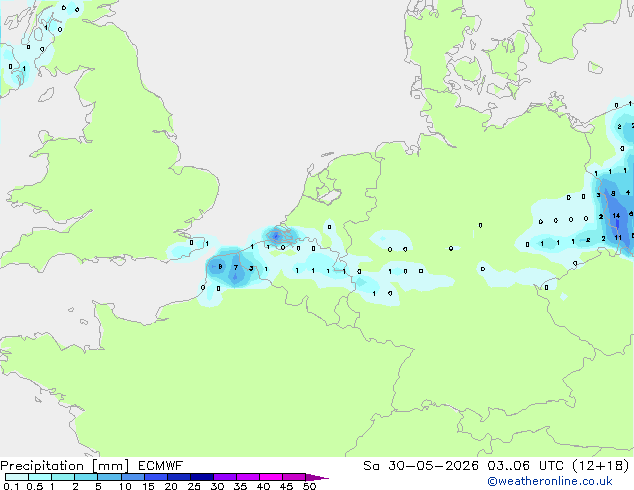Click the '03..06 UTC' time range text

click(x=525, y=466)
